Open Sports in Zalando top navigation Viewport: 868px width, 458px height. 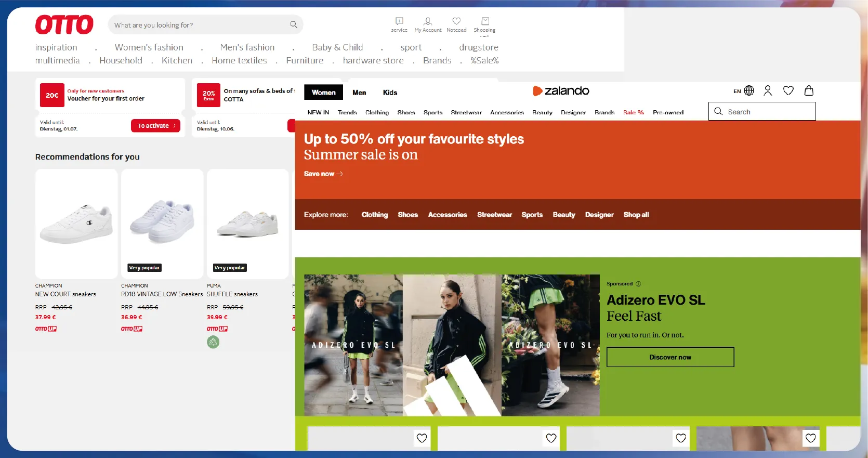(x=433, y=112)
